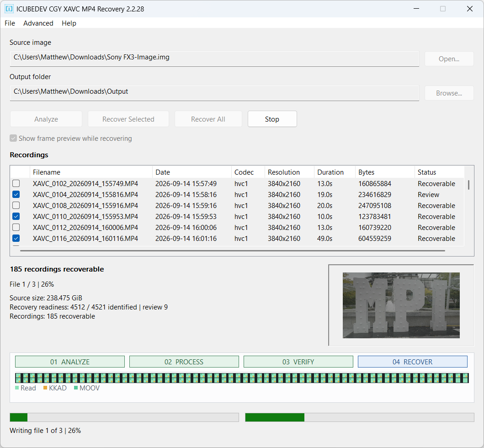
Task: Stop the recovery with the Stop button
Action: [x=272, y=119]
